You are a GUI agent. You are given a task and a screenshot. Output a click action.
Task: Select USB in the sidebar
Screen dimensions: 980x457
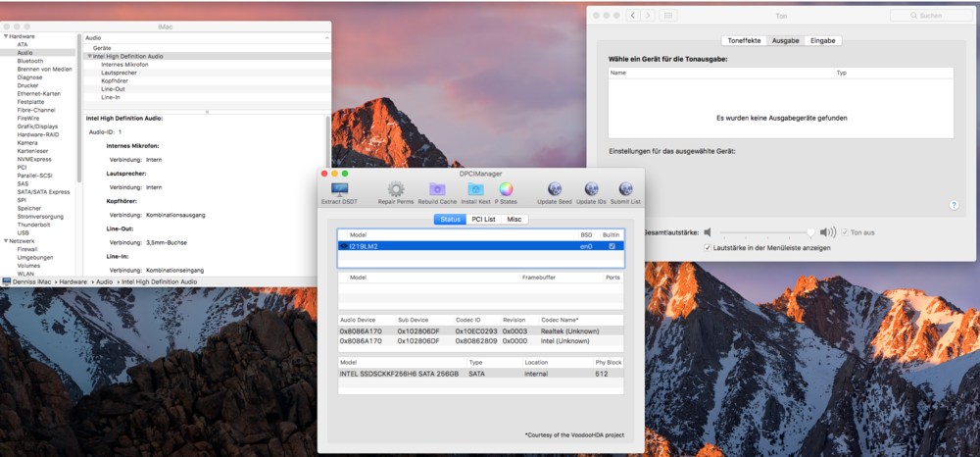[x=24, y=232]
